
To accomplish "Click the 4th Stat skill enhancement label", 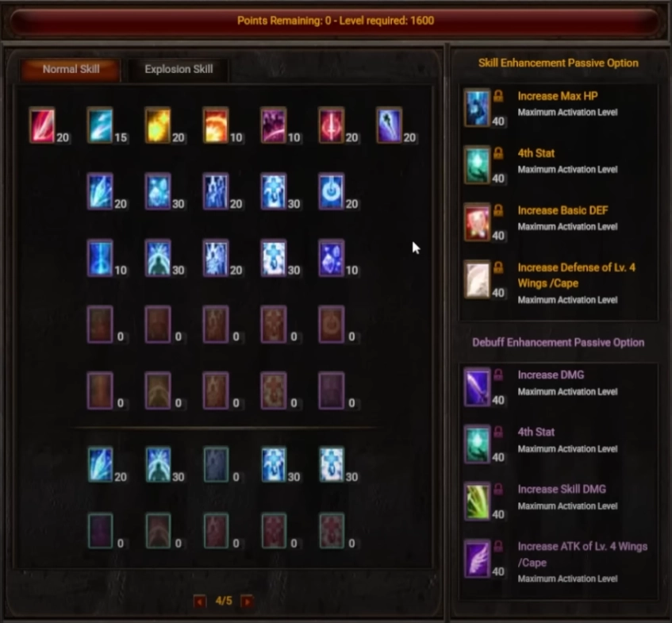I will point(536,153).
